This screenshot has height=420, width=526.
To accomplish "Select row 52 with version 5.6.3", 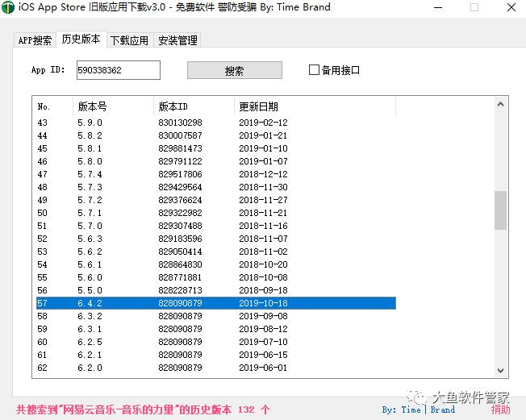I will [x=216, y=239].
